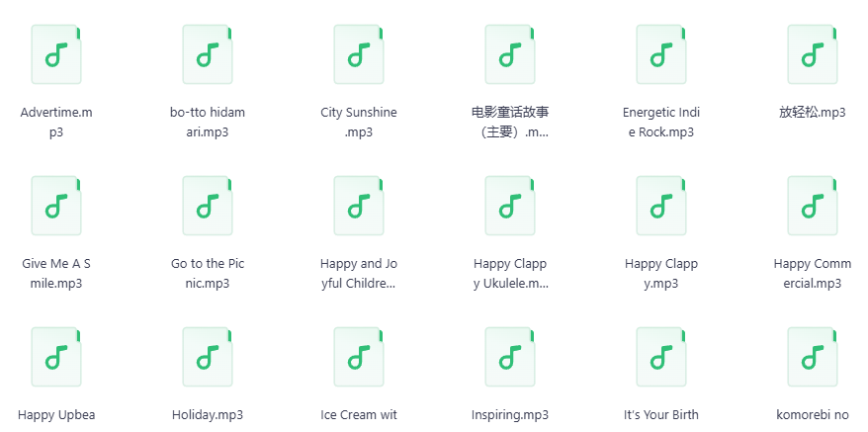The height and width of the screenshot is (432, 868).
Task: Select the Give Me A Smile.mp3 icon
Action: coord(56,206)
